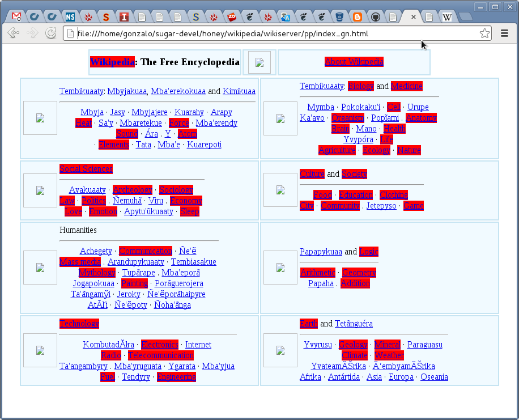
Task: Open the Kuarepoti link
Action: 204,145
